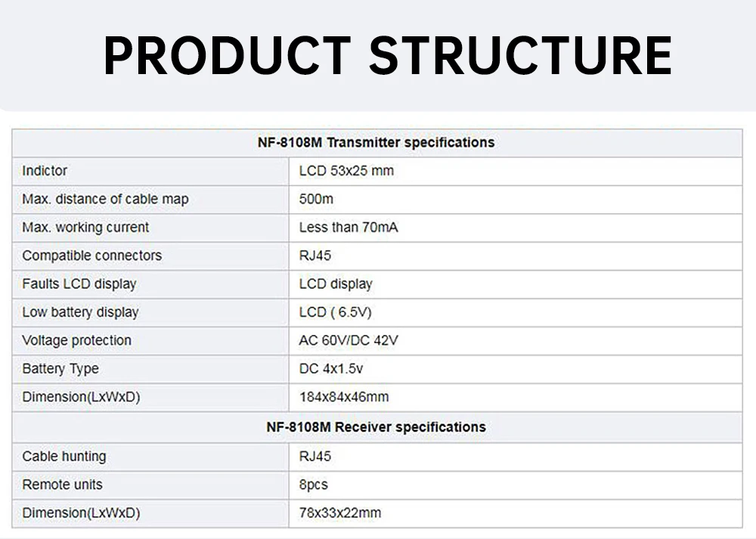The width and height of the screenshot is (756, 539).
Task: Click the 8pcs remote units value
Action: pos(313,485)
